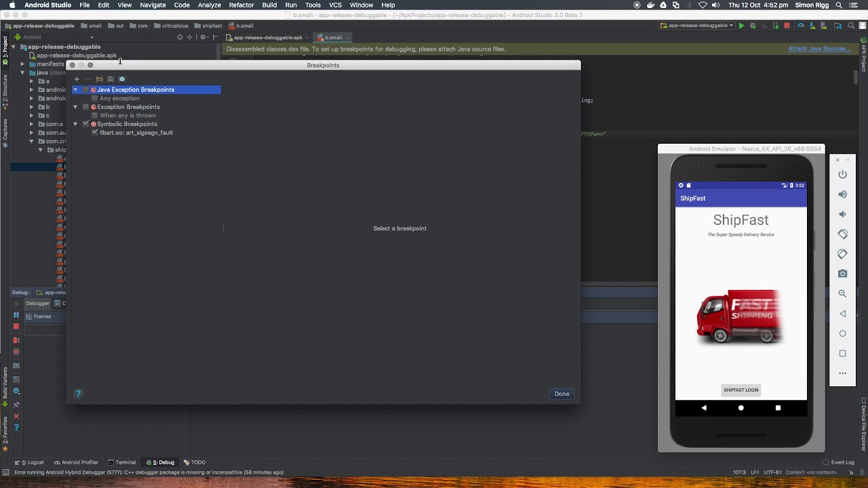Tap emulator sidebar Home circle

click(x=842, y=333)
